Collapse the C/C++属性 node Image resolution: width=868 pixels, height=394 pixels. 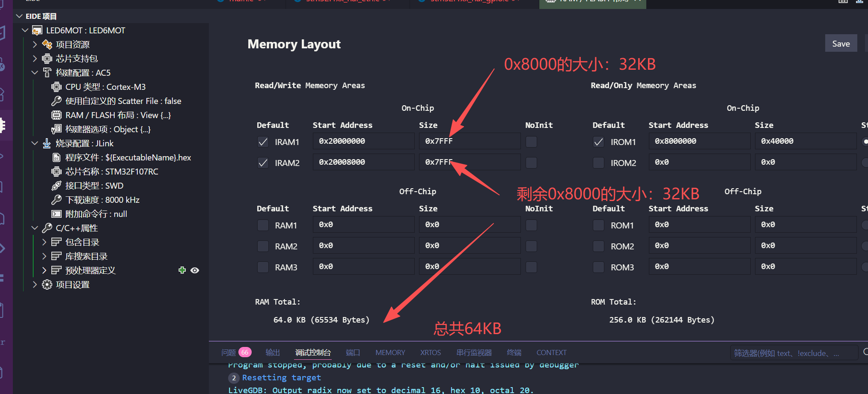point(35,228)
